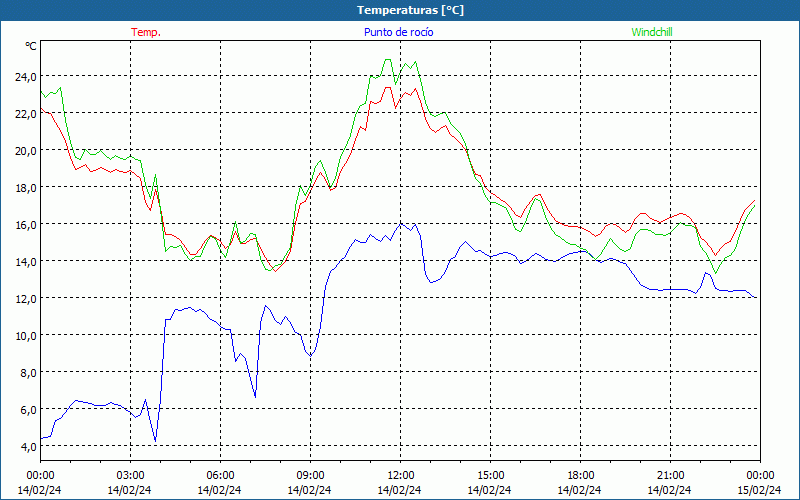Click the 06:00 time axis label

[220, 476]
